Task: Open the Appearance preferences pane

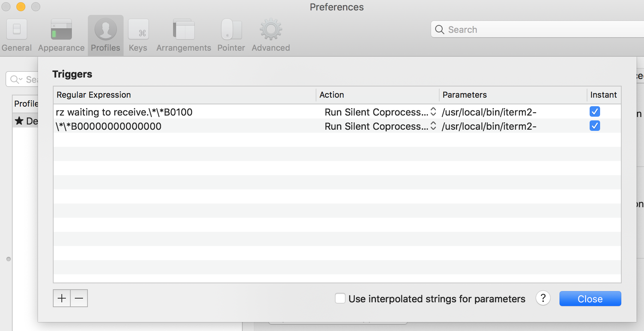Action: coord(61,36)
